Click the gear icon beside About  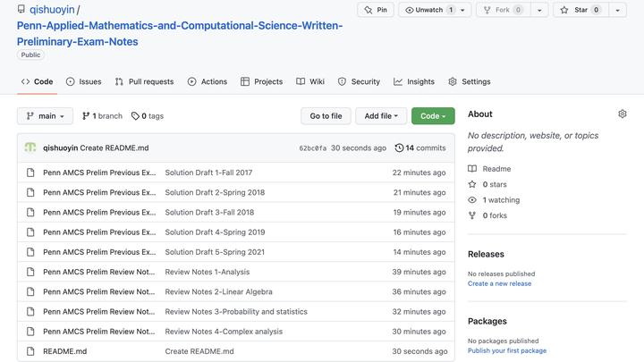(623, 114)
